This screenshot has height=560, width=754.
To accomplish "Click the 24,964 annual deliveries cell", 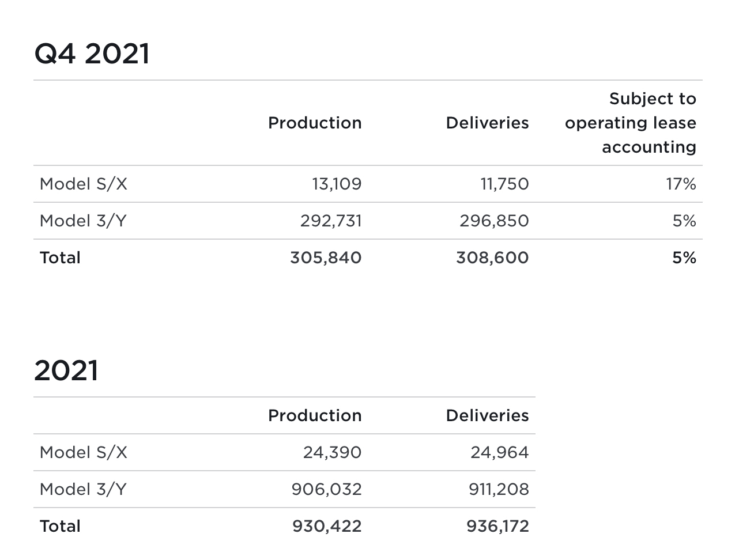I will point(499,452).
